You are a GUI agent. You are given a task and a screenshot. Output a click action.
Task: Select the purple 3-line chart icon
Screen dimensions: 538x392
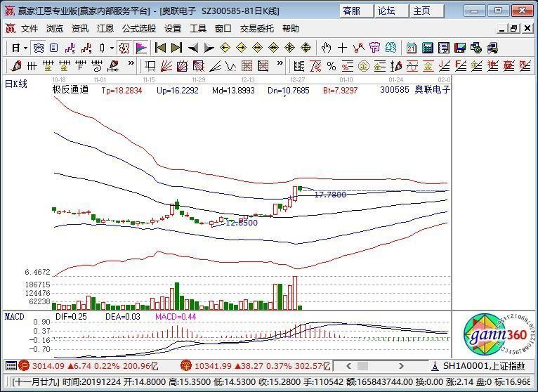point(70,48)
